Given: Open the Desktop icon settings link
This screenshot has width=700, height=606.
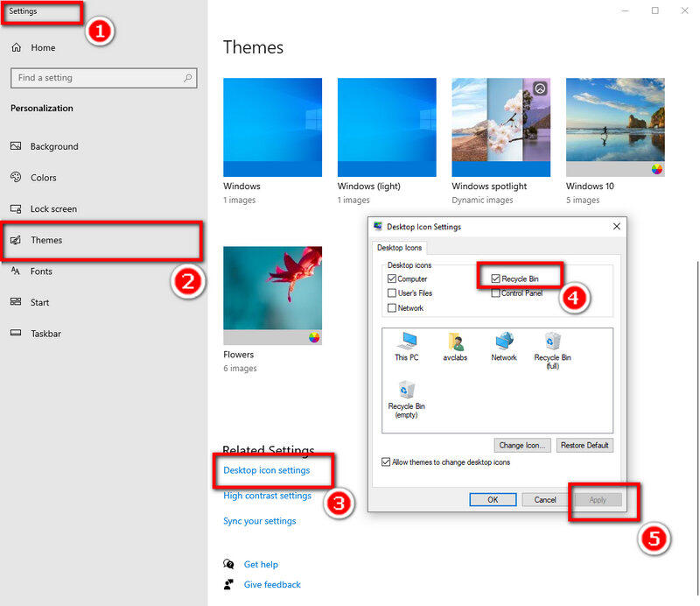Looking at the screenshot, I should click(x=267, y=470).
